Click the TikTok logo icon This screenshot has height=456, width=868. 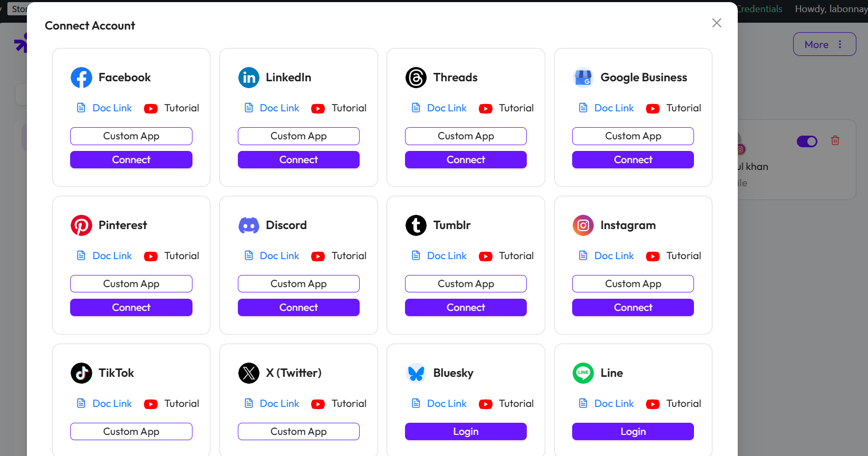[x=81, y=373]
